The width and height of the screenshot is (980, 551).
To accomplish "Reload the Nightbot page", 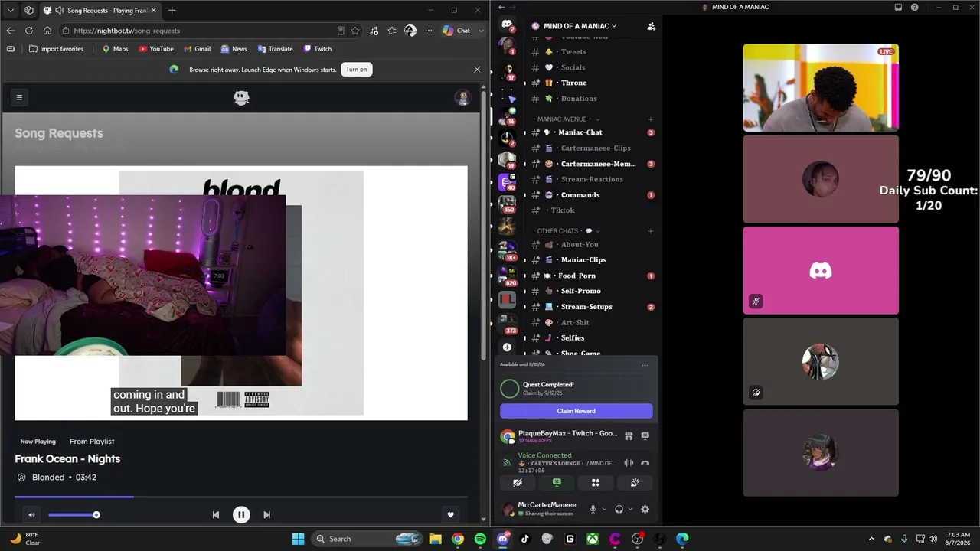I will (x=29, y=31).
